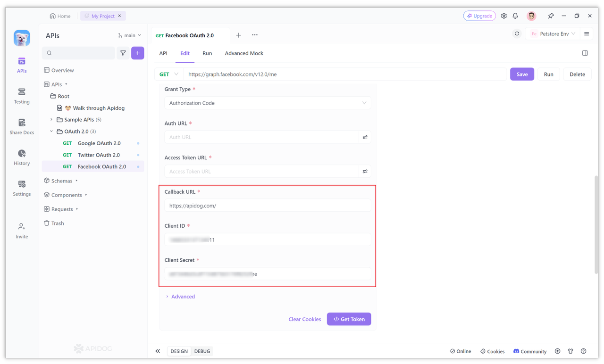This screenshot has height=364, width=604.
Task: Switch to DEBUG mode
Action: tap(202, 351)
